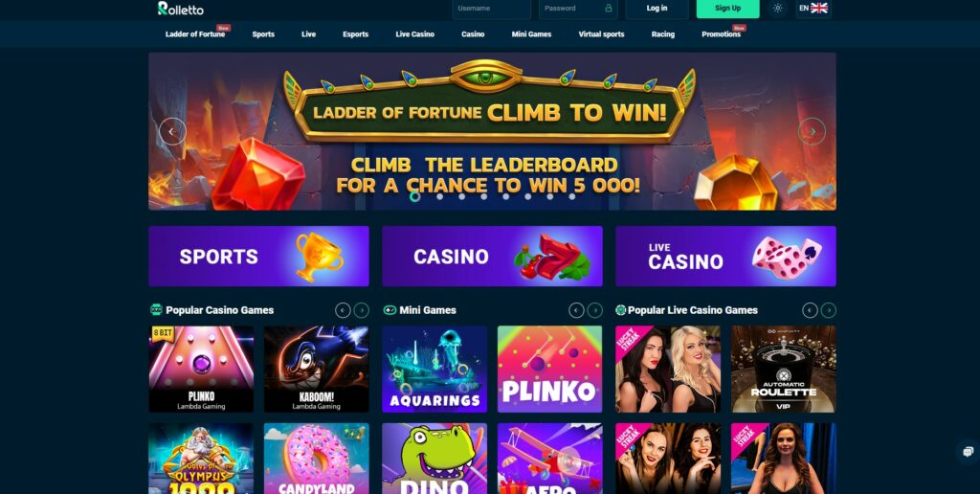The image size is (980, 494).
Task: Show the previous banner slide arrow
Action: click(172, 131)
